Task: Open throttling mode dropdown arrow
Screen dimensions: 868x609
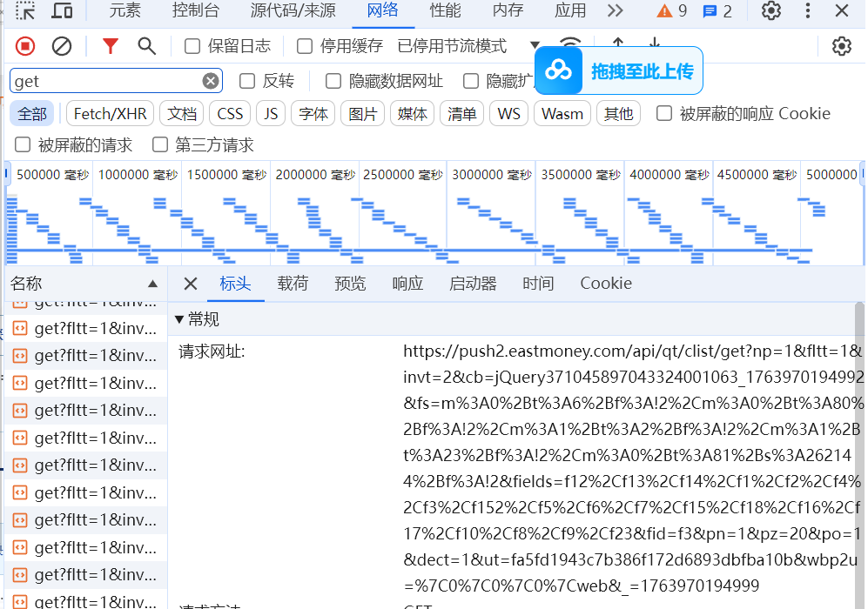Action: click(535, 45)
